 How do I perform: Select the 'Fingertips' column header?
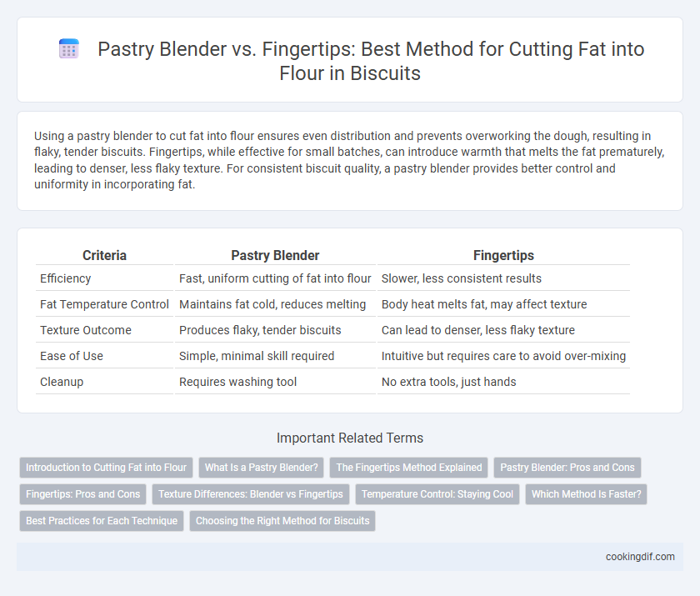click(503, 255)
